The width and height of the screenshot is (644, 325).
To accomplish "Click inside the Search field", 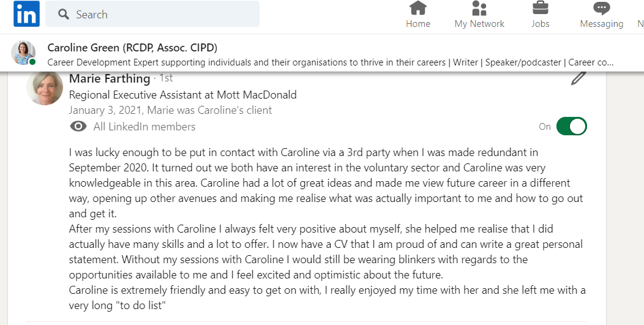I will click(x=152, y=14).
